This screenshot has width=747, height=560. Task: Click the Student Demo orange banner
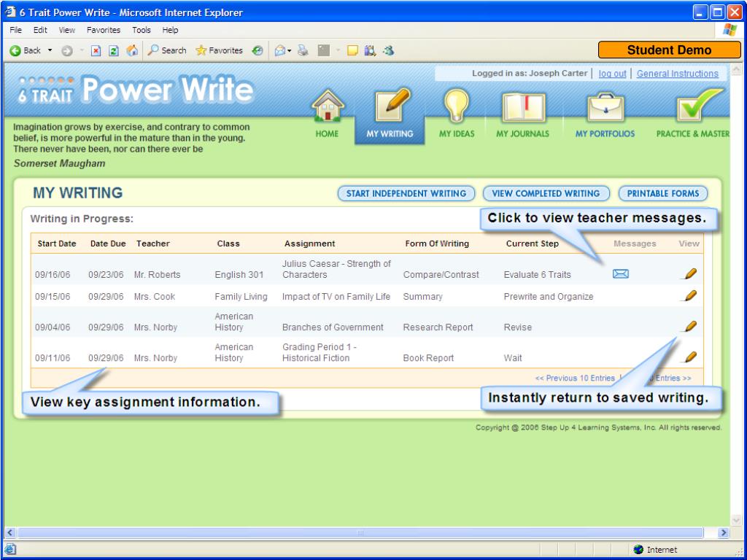click(669, 50)
